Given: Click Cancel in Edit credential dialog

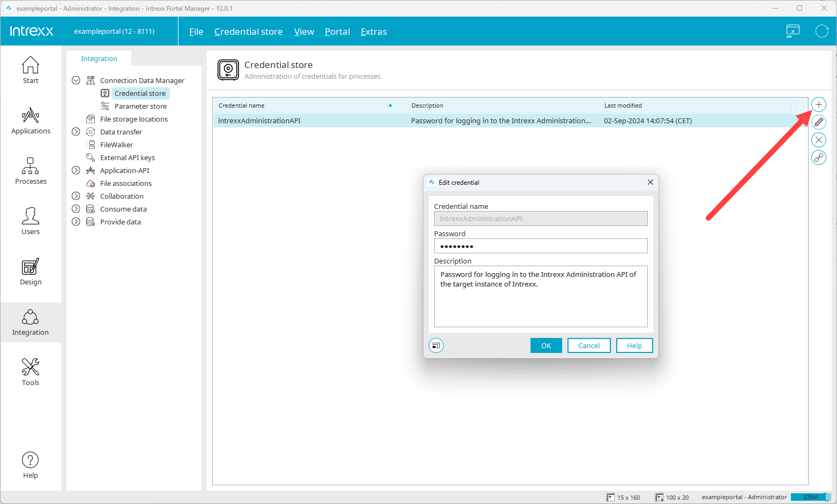Looking at the screenshot, I should (x=589, y=345).
